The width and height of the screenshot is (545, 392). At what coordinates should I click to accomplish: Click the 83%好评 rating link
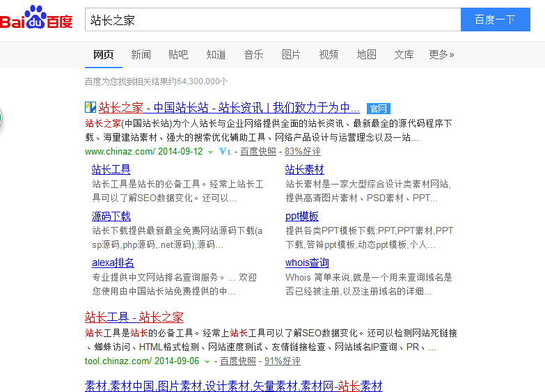[x=303, y=151]
